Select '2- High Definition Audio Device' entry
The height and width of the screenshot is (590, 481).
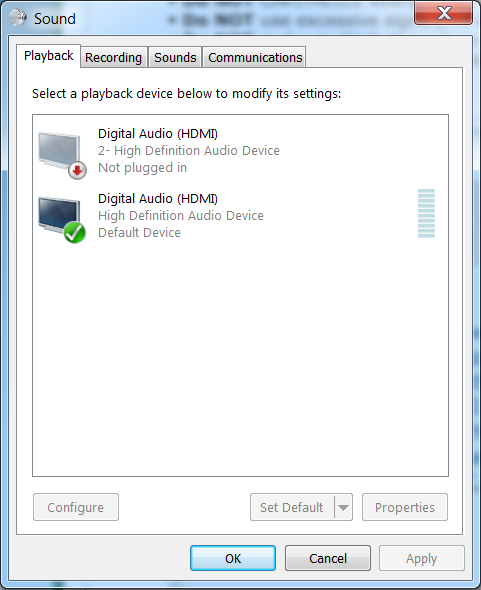(240, 151)
